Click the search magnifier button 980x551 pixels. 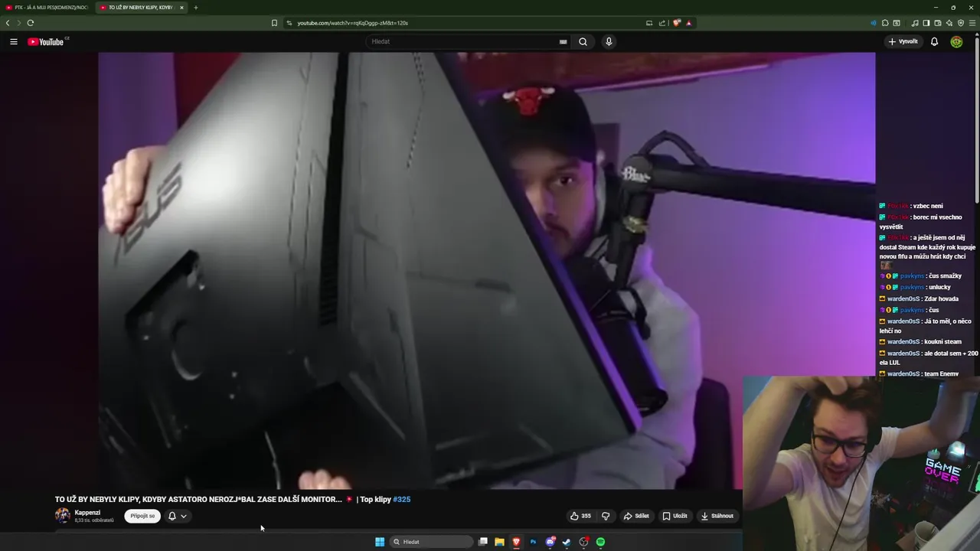[583, 41]
